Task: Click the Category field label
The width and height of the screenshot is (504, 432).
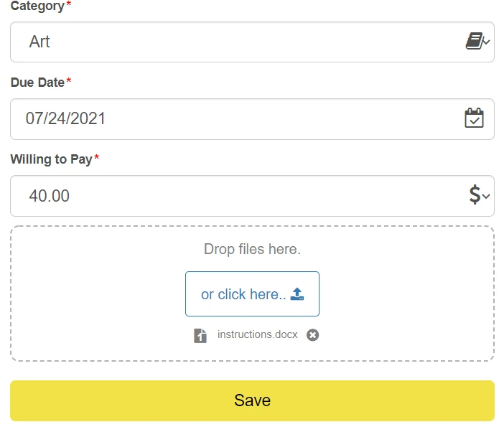Action: coord(37,6)
